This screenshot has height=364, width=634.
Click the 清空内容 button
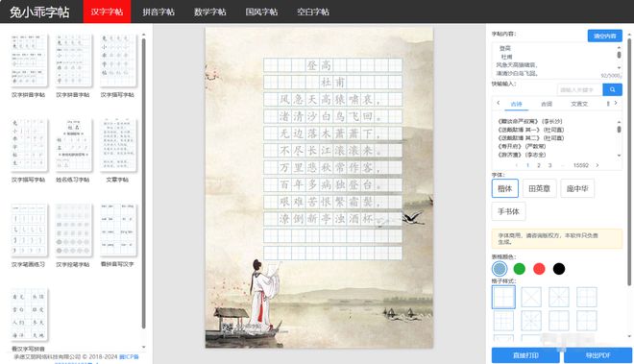(604, 36)
